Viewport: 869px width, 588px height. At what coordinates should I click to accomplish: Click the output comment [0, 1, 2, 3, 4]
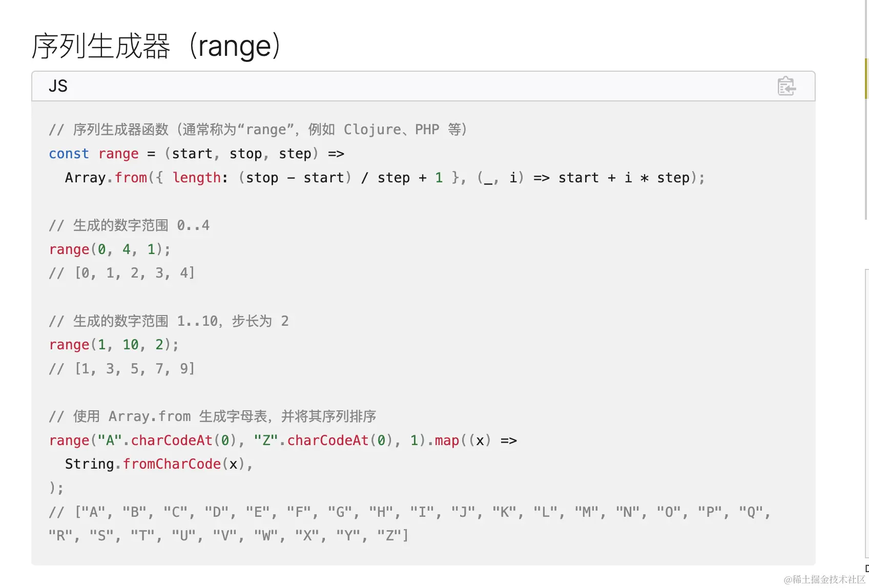122,273
